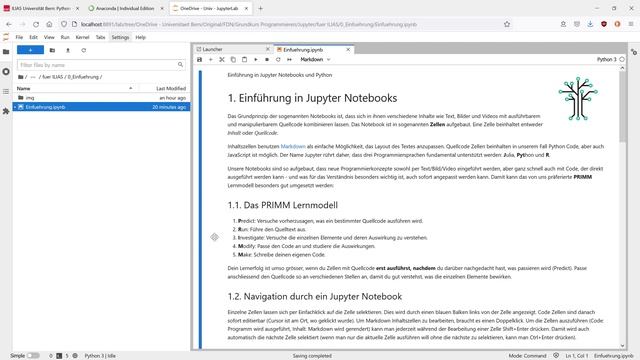
Task: Restart the kernel icon
Action: (x=278, y=60)
